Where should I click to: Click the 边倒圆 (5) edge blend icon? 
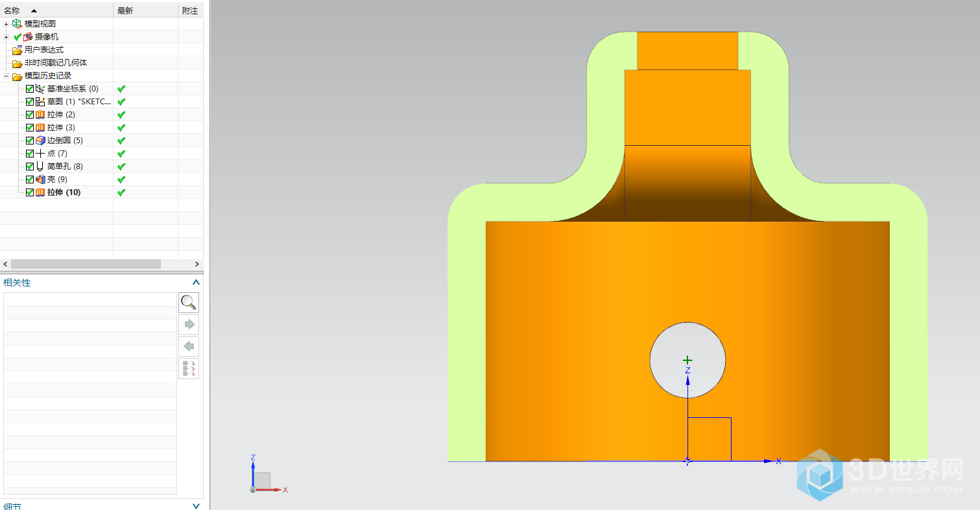pos(40,141)
